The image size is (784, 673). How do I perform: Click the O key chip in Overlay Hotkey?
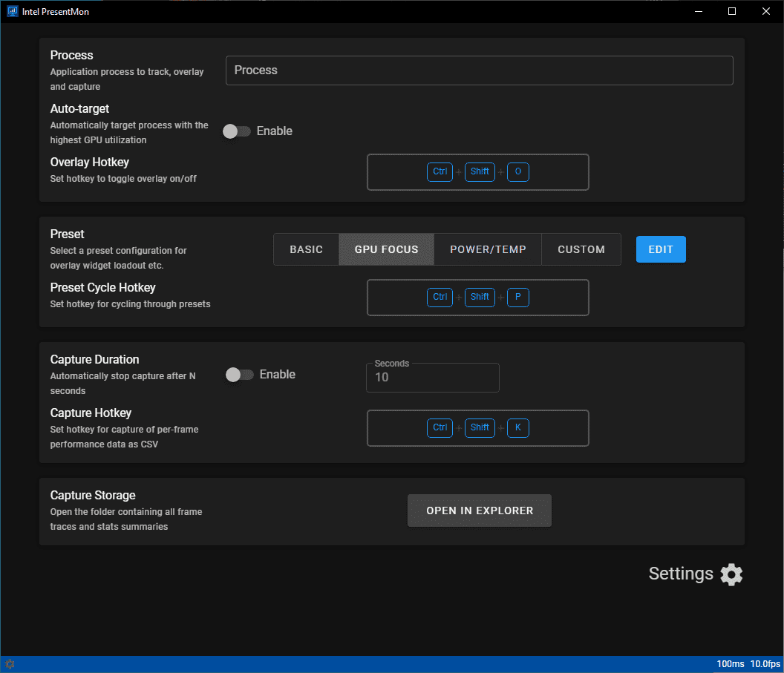pyautogui.click(x=518, y=172)
